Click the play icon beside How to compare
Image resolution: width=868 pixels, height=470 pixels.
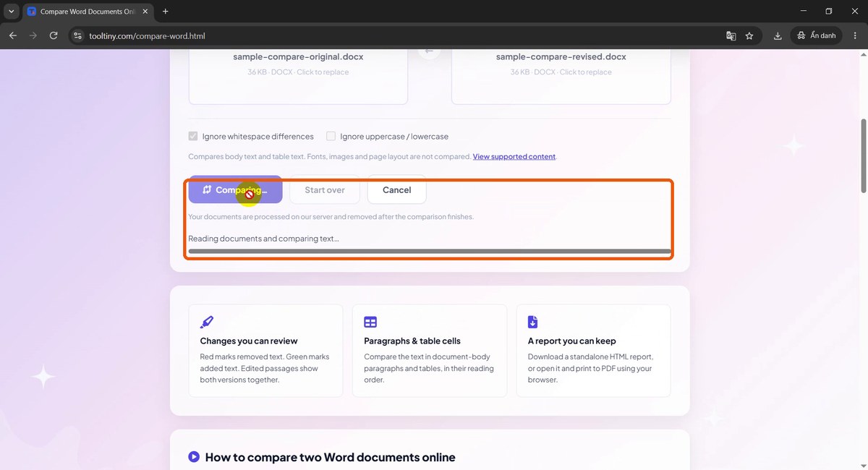coord(194,457)
